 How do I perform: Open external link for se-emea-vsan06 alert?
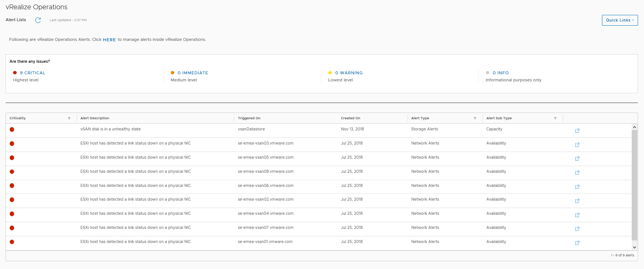577,187
